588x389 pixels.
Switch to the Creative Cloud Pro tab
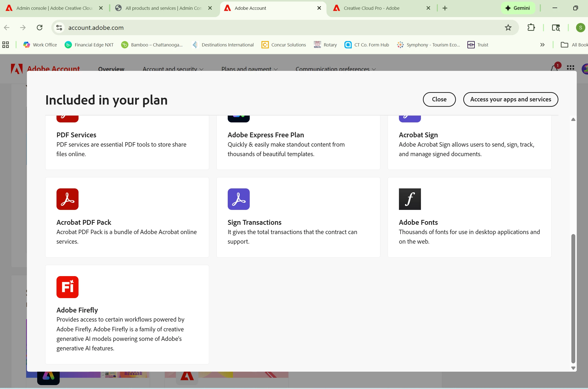pos(372,8)
